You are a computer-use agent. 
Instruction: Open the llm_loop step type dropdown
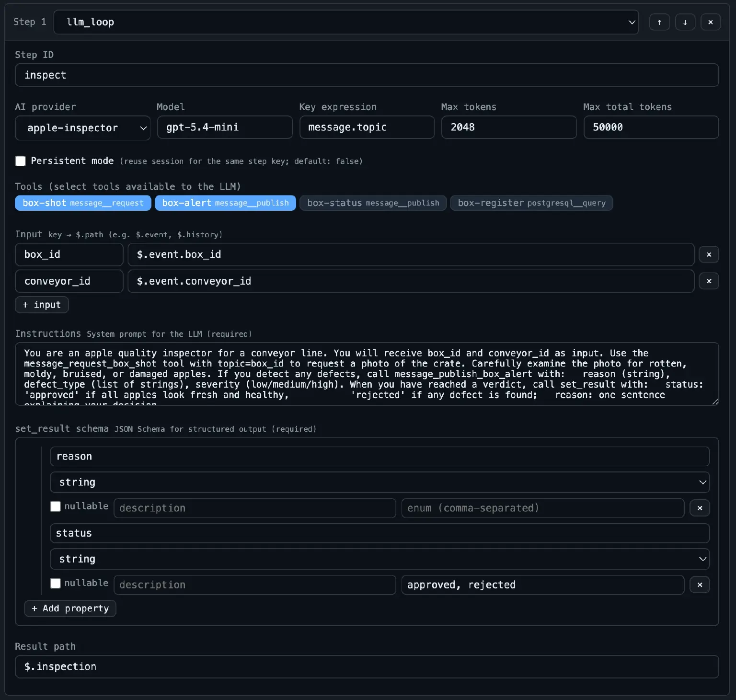point(346,22)
